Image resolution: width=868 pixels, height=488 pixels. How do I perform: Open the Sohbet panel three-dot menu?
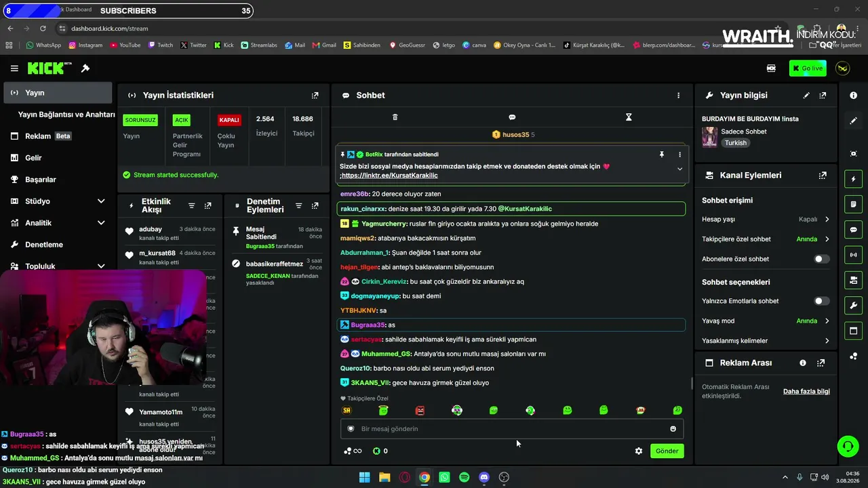[x=678, y=96]
